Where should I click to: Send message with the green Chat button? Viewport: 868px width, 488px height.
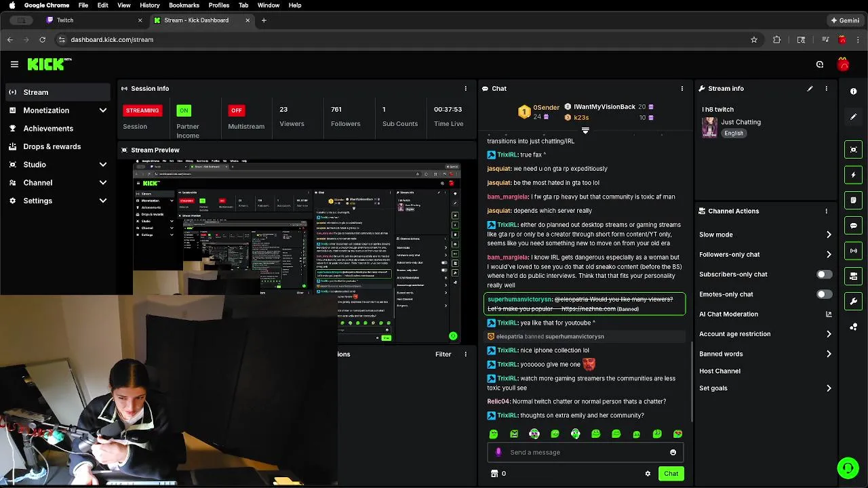click(671, 474)
